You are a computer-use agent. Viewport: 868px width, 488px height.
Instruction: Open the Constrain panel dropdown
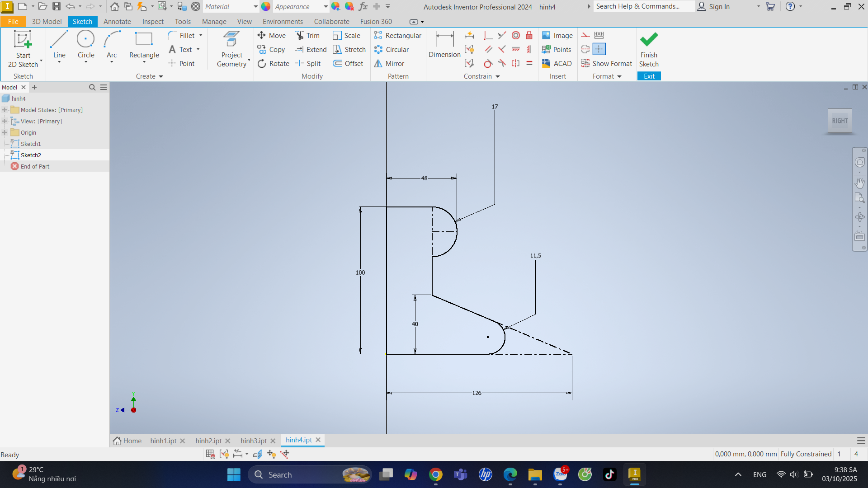click(498, 76)
